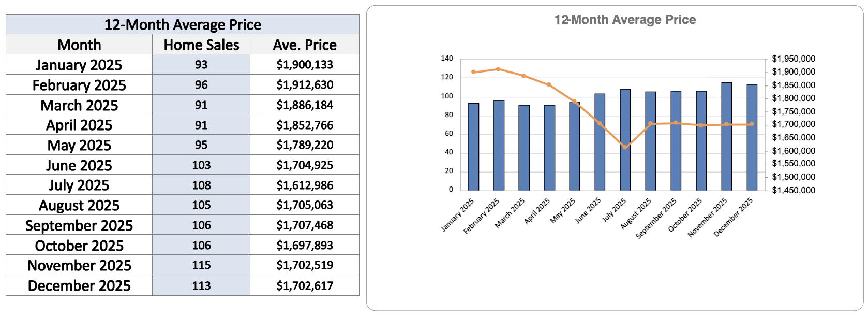Select the $1,612,986 price cell
This screenshot has height=316, width=868.
(x=305, y=185)
